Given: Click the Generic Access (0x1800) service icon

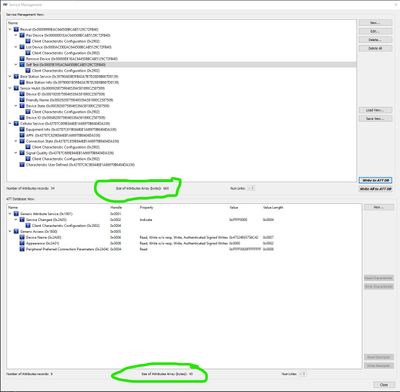Looking at the screenshot, I should tap(16, 231).
